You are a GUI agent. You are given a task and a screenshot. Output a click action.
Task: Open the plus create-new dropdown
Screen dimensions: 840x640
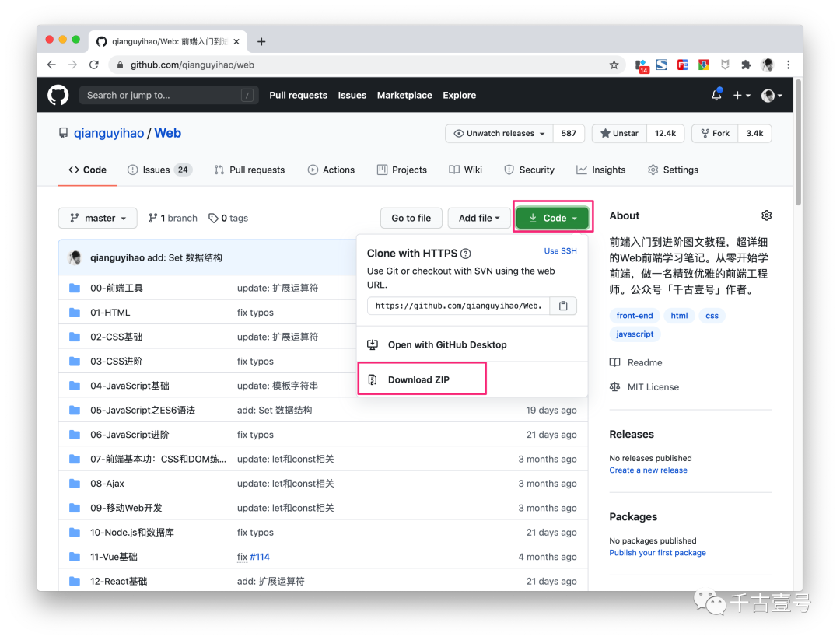tap(741, 96)
